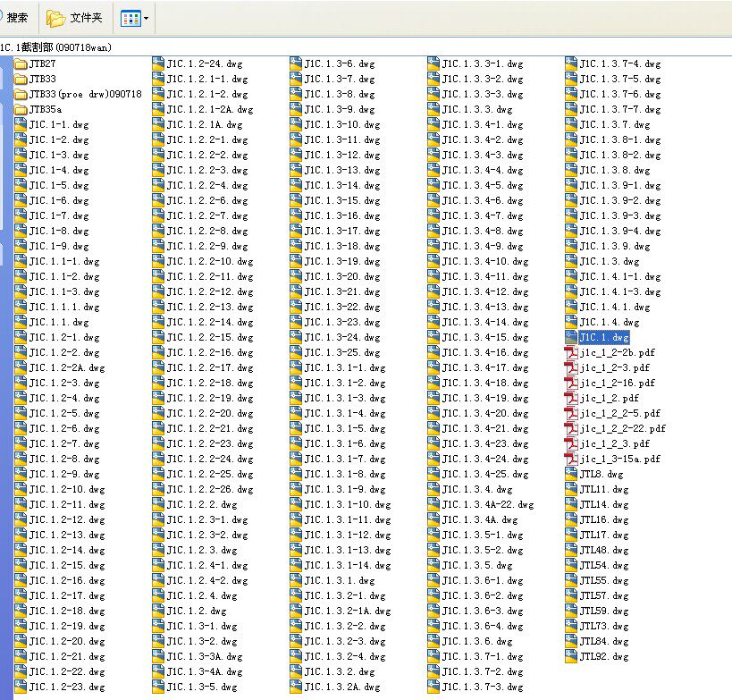Select the J1C.1.3.7.dwg file icon

point(571,124)
